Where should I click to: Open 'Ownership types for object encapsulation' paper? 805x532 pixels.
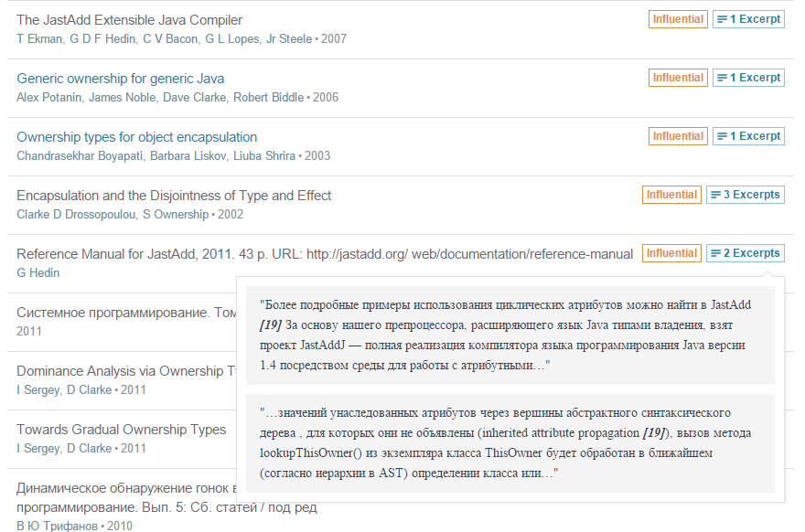(x=136, y=137)
